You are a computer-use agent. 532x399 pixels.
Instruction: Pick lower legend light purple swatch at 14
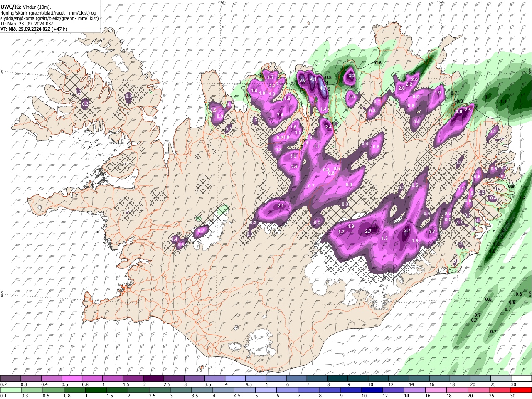pos(415,390)
